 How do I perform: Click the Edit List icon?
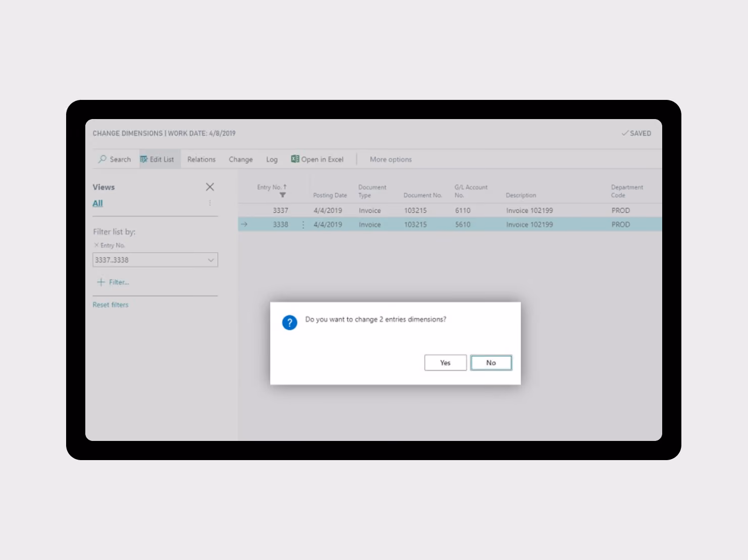coord(144,159)
